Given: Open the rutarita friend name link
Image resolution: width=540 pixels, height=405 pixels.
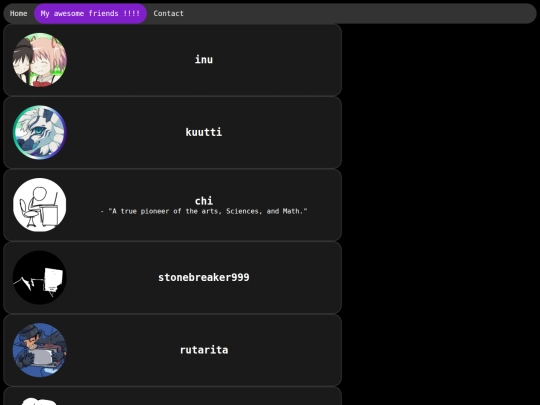Looking at the screenshot, I should click(204, 350).
